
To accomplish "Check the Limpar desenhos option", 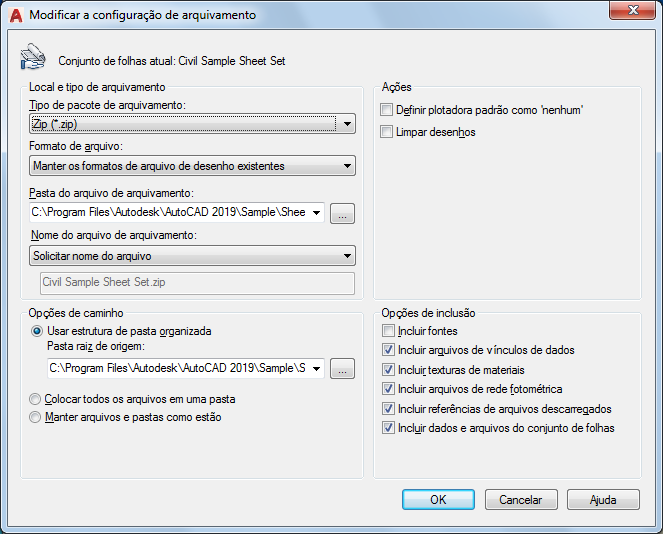I will point(386,132).
